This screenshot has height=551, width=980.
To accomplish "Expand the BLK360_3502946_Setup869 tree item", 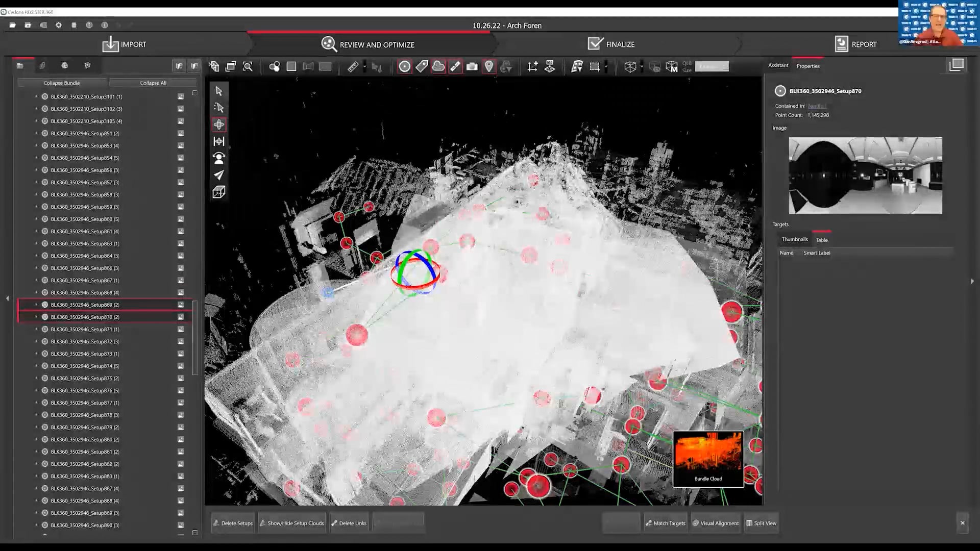I will point(36,305).
